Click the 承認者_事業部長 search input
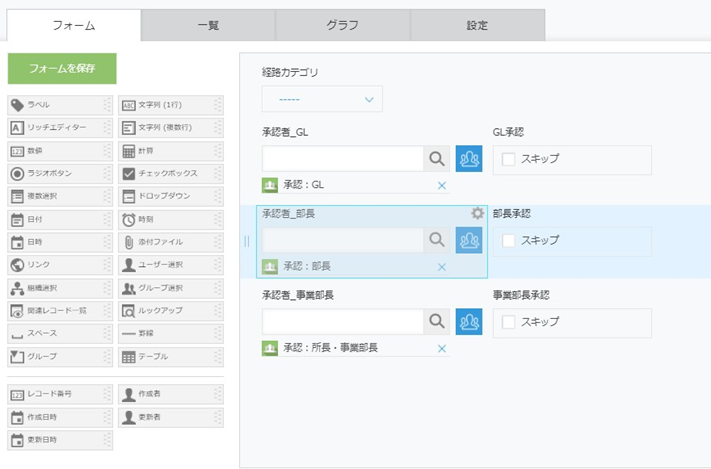711x469 pixels. (x=343, y=322)
